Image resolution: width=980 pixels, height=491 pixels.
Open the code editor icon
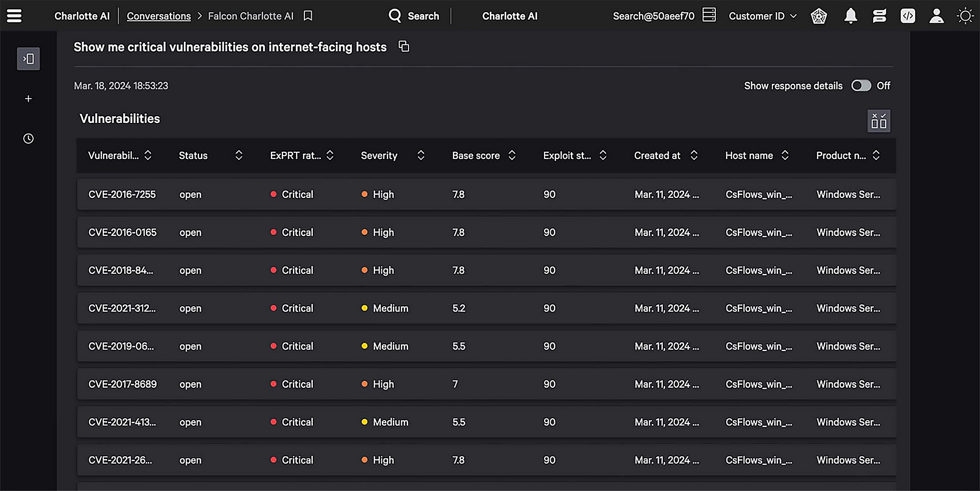click(908, 16)
